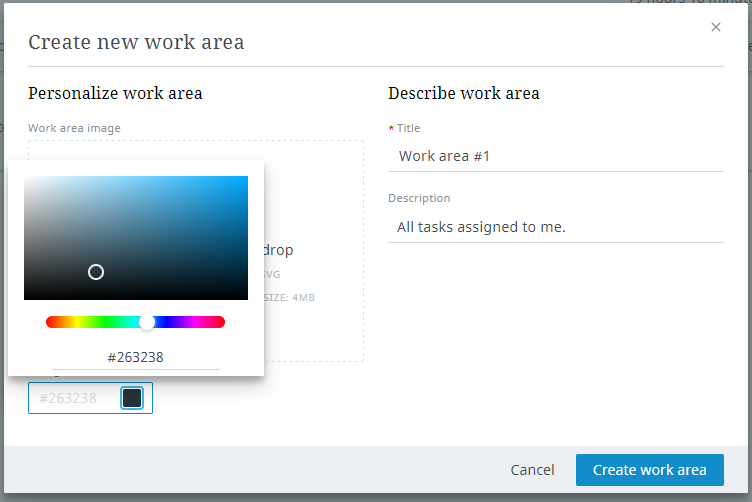Select black at bottom of color area

coord(136,297)
